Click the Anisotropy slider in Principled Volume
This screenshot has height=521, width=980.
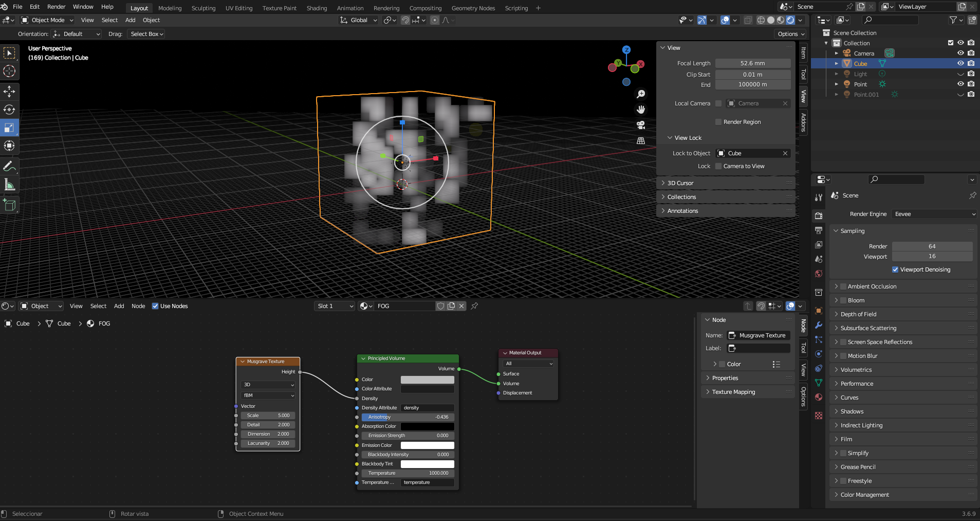tap(408, 417)
